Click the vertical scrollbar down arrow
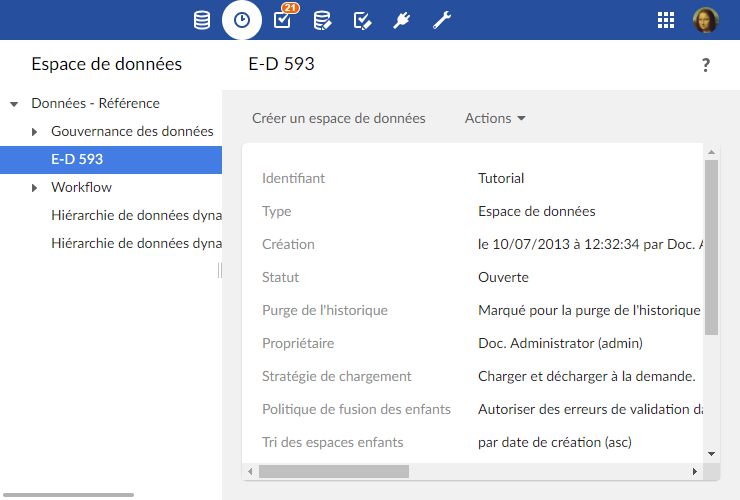The image size is (740, 500). 711,452
